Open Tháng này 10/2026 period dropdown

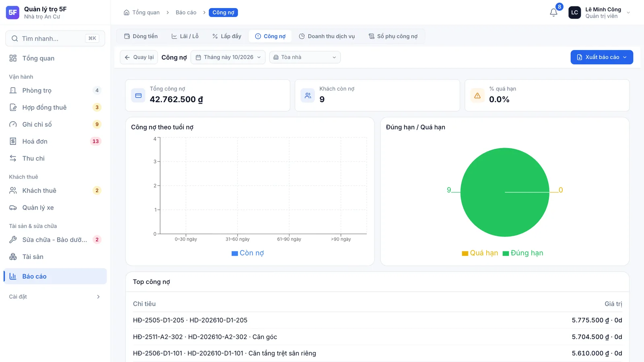(x=228, y=57)
